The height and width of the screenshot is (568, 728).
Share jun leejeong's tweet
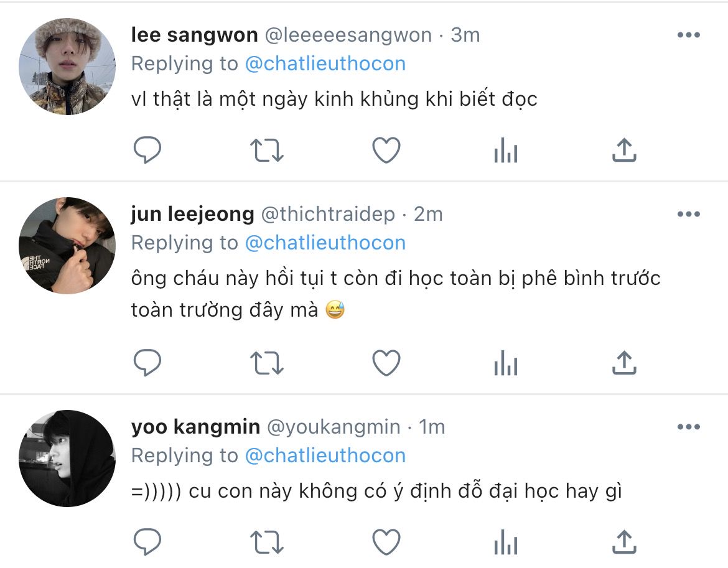[624, 363]
